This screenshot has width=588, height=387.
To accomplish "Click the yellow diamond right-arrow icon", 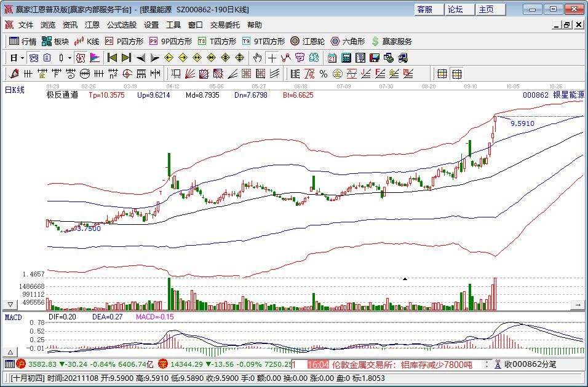I will pos(183,58).
